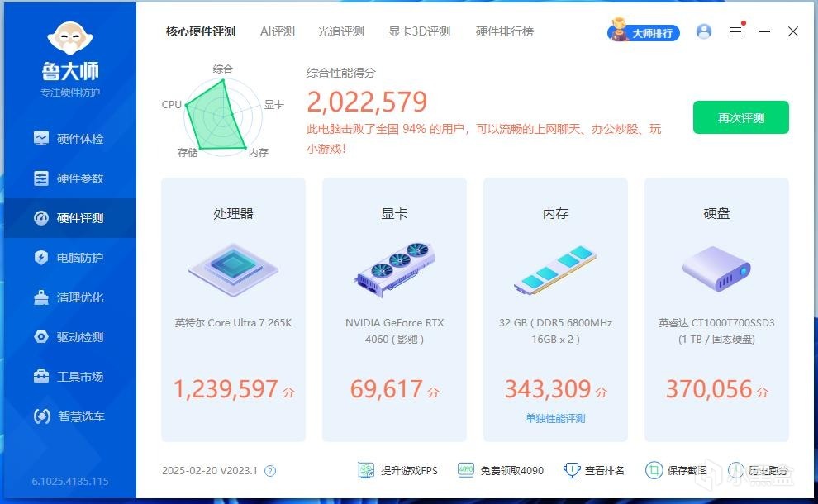Switch to the 硬件排行榜 tab

pos(505,32)
